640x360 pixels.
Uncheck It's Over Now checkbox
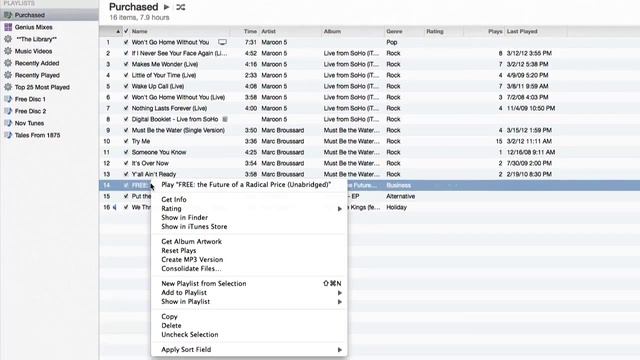(x=126, y=163)
